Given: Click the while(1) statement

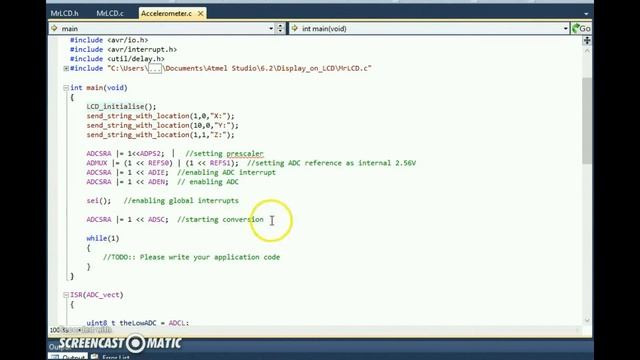Looking at the screenshot, I should point(103,238).
